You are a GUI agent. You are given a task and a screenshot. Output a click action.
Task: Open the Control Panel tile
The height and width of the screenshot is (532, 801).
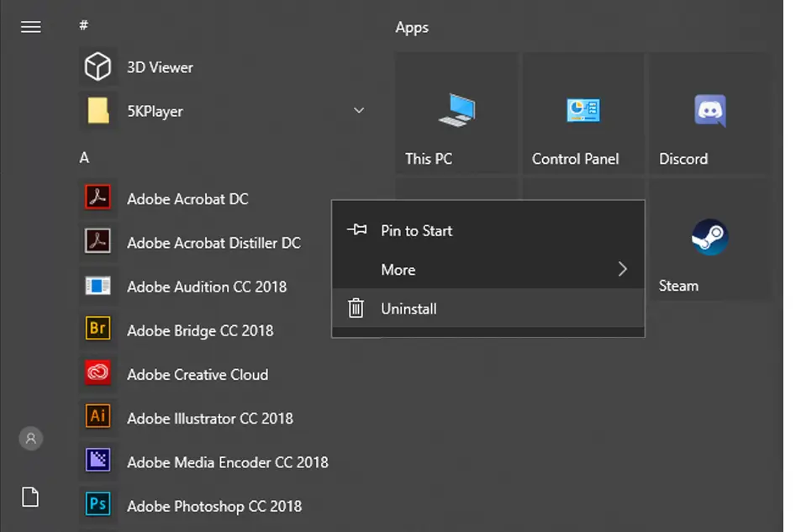(x=582, y=113)
